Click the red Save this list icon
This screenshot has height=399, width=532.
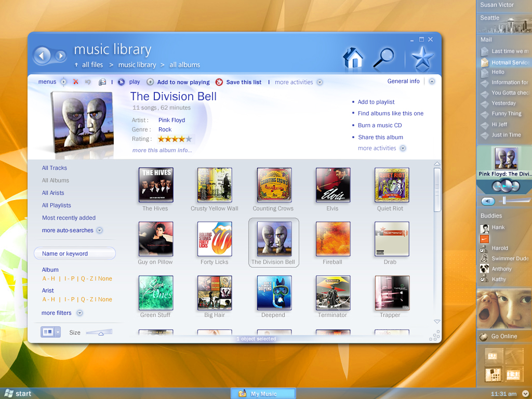[x=219, y=82]
